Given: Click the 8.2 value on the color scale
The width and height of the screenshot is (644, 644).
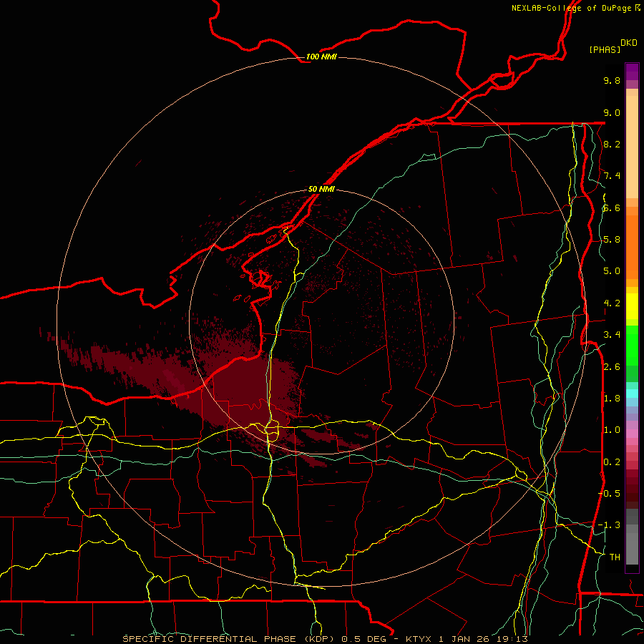Looking at the screenshot, I should [x=612, y=144].
